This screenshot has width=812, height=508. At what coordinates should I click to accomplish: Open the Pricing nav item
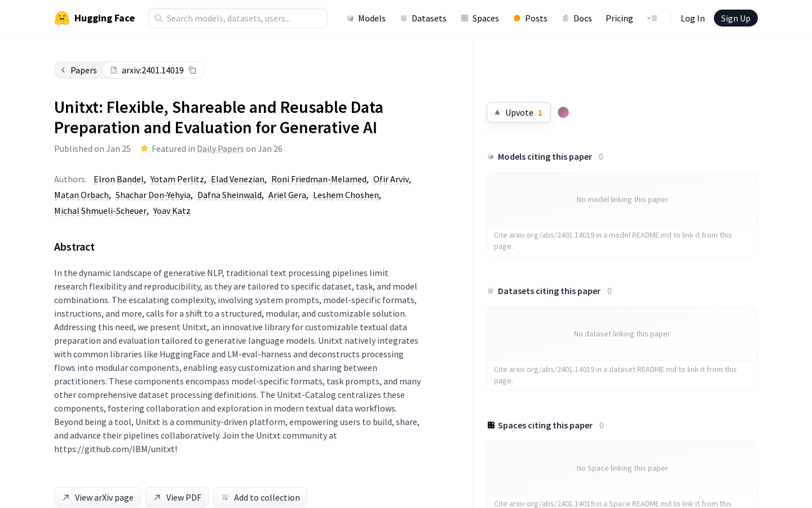coord(619,18)
